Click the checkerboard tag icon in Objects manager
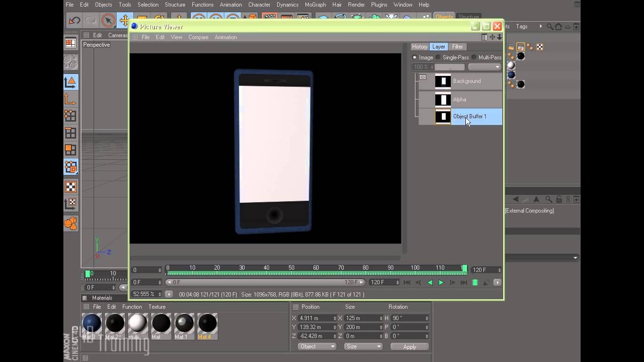 click(540, 47)
